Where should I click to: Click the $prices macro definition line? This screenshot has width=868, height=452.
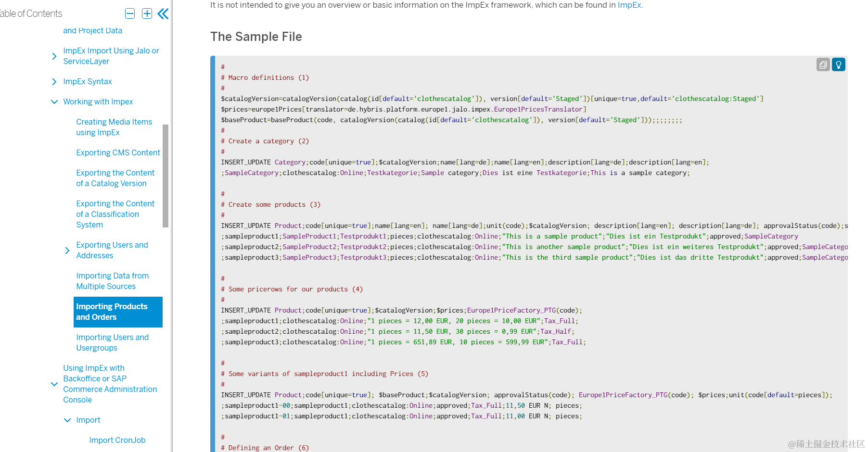point(404,109)
